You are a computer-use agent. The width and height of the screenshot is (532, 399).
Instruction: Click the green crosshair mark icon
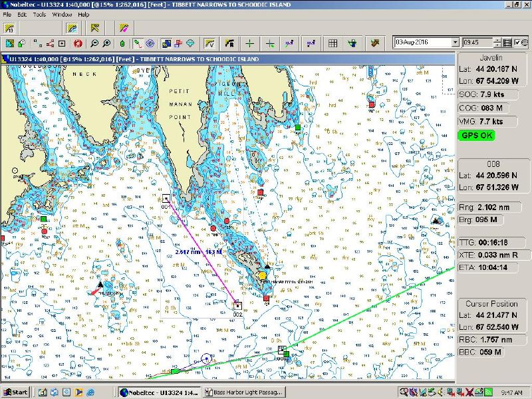pos(249,43)
